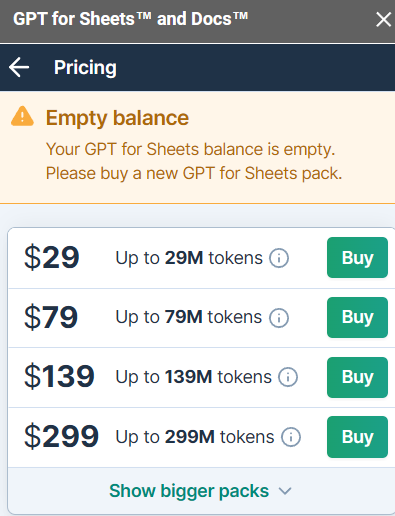Open info icon for 29M tokens
The height and width of the screenshot is (516, 395).
point(279,258)
